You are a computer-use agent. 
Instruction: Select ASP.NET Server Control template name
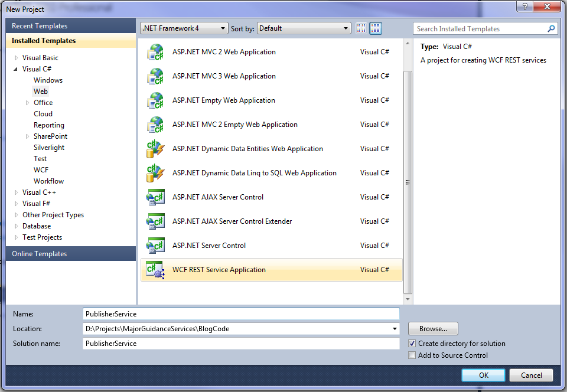tap(209, 246)
